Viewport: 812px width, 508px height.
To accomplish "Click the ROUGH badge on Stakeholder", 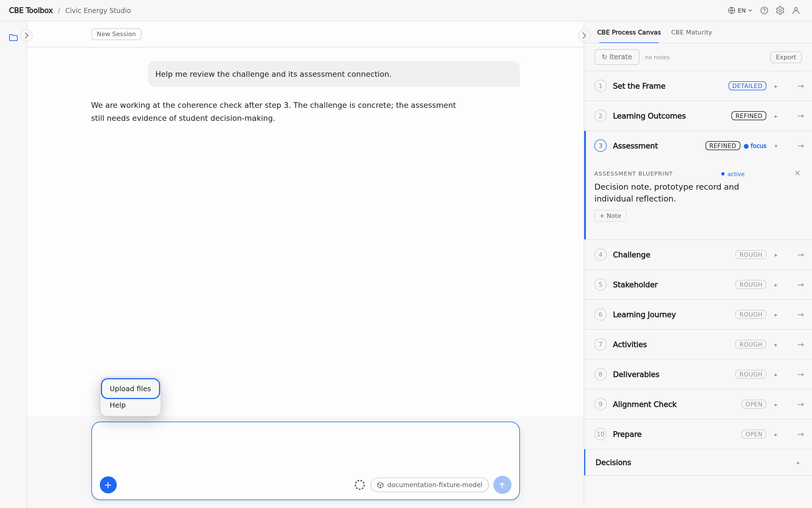I will [x=751, y=284].
